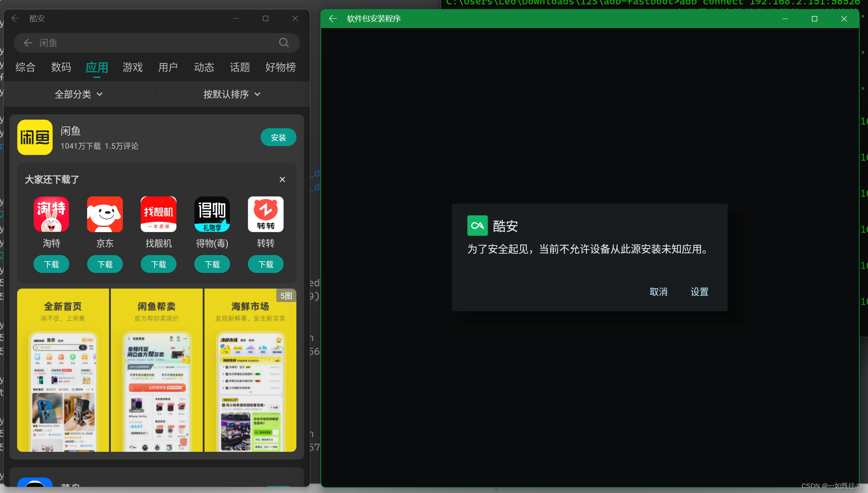Image resolution: width=868 pixels, height=493 pixels.
Task: Click 设置 in the install dialog
Action: tap(699, 292)
